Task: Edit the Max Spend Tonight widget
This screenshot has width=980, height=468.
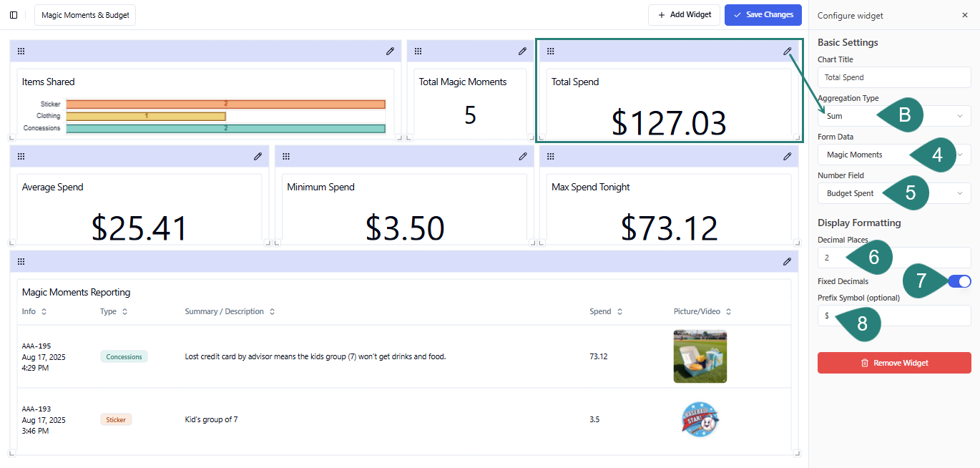Action: click(787, 156)
